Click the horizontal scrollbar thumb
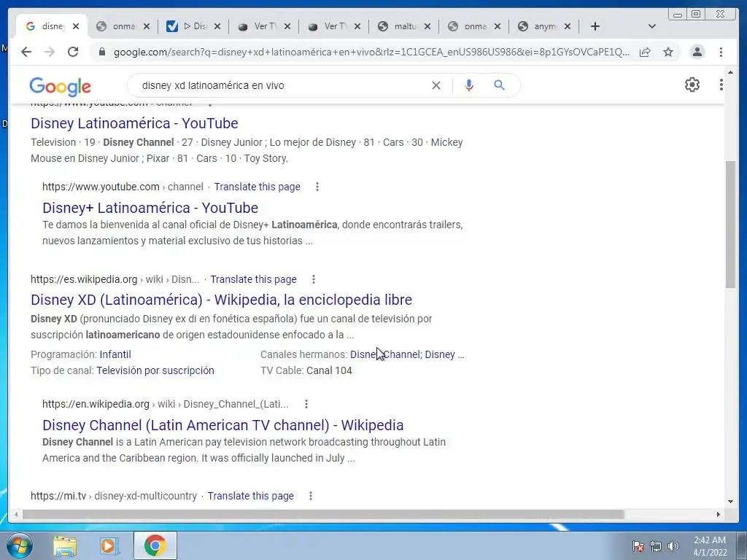 point(323,514)
